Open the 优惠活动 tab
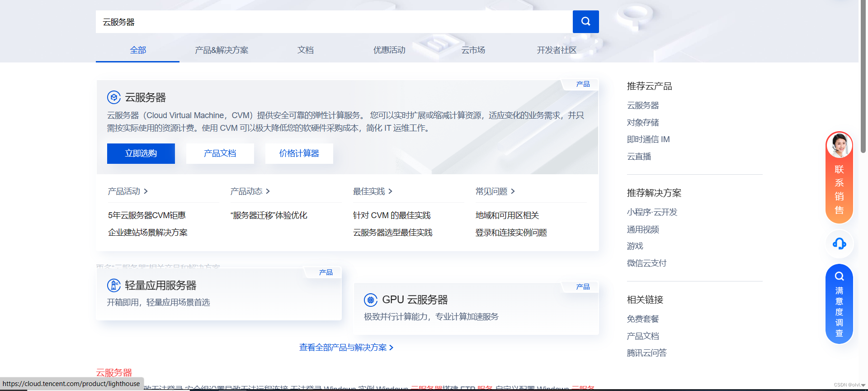 (389, 50)
